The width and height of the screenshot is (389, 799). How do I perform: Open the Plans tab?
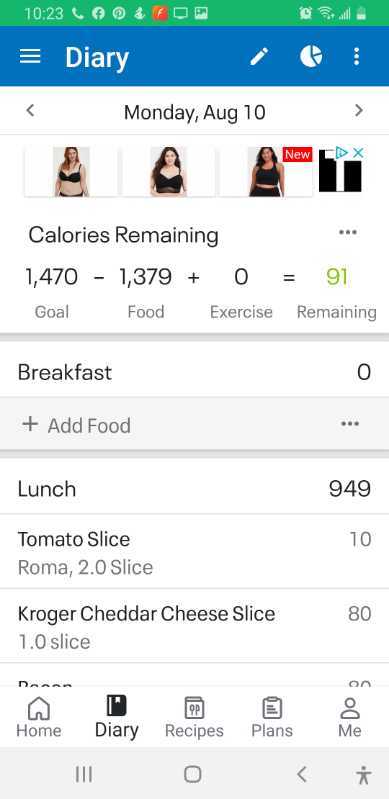pos(272,717)
